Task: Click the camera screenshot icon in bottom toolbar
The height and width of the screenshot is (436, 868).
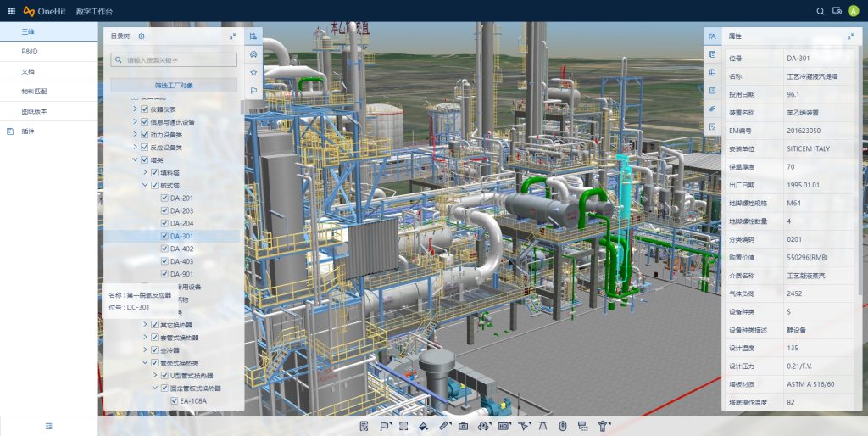Action: point(464,426)
